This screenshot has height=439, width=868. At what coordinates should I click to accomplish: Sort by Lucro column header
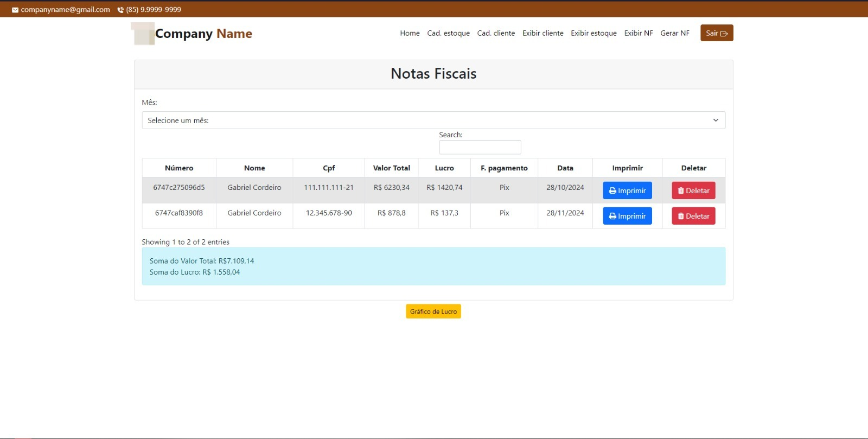[x=444, y=168]
